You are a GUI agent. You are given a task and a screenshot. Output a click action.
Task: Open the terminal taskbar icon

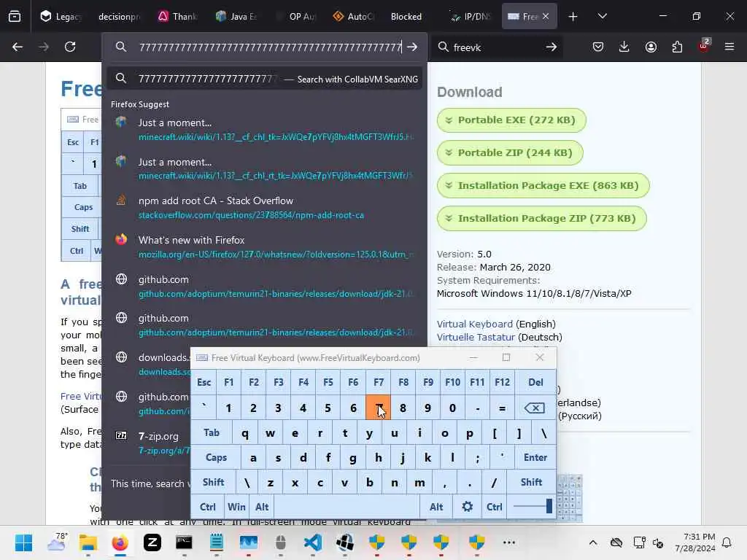184,542
